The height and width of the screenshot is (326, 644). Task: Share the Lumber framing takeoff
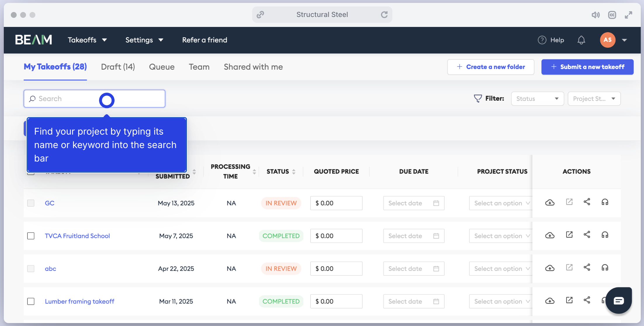point(587,300)
